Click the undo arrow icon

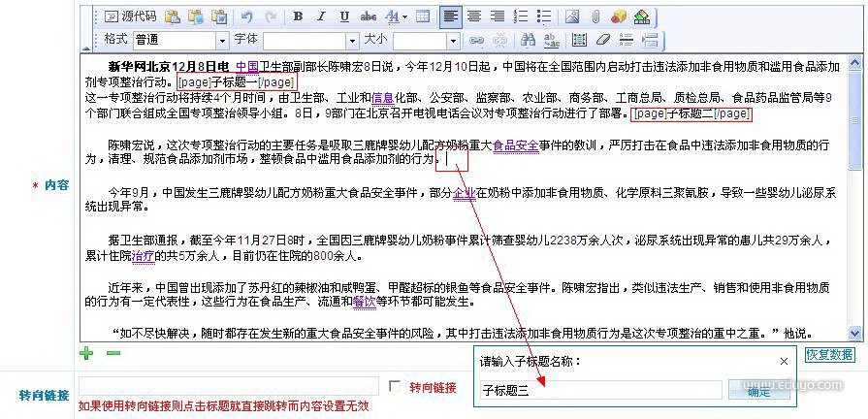point(247,16)
